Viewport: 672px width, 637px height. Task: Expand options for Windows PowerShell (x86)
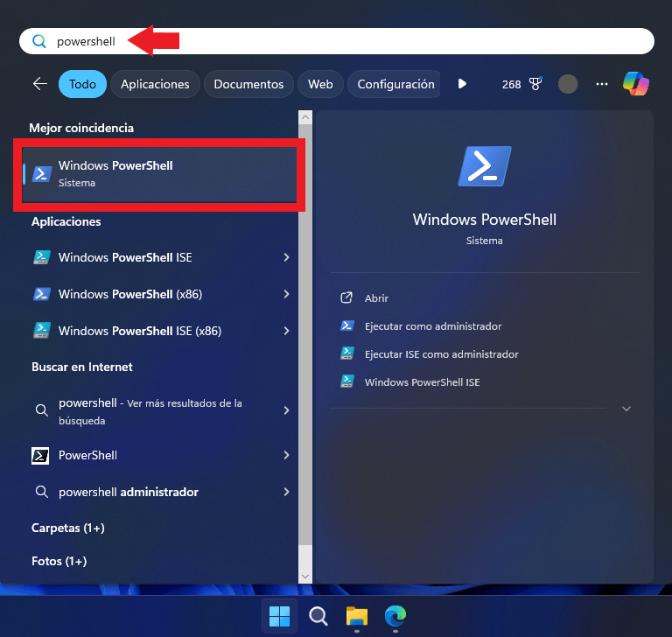(x=286, y=294)
